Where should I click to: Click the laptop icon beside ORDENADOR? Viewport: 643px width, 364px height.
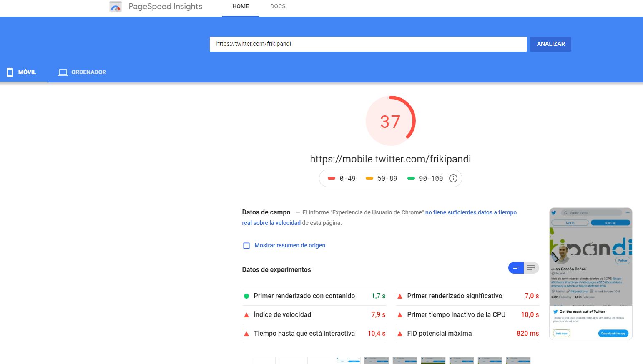63,72
